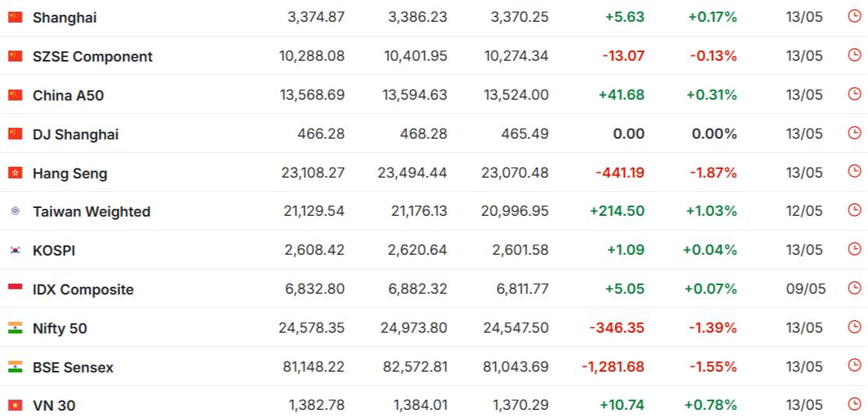This screenshot has width=868, height=420.
Task: Click the clock icon in Hang Seng row
Action: coord(855,171)
